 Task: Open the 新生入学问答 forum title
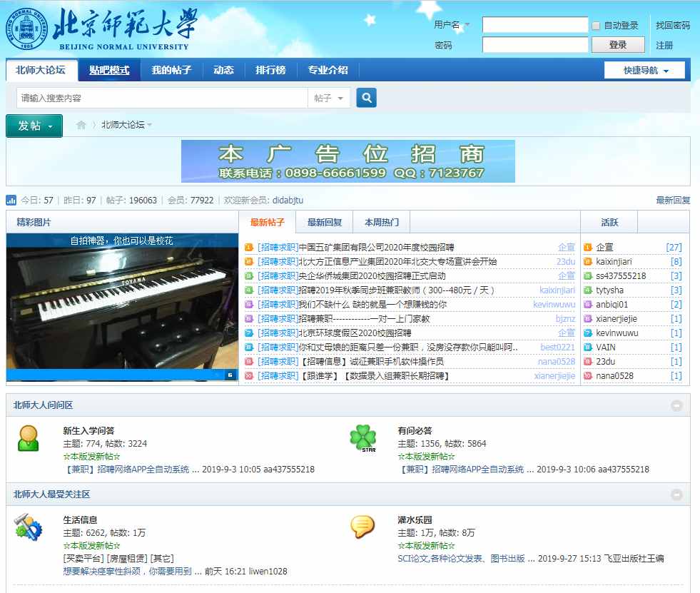(x=89, y=430)
